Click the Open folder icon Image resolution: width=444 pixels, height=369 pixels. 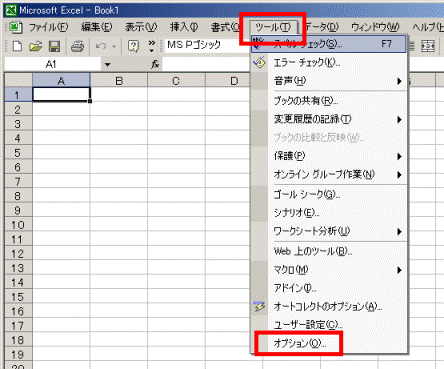(36, 46)
